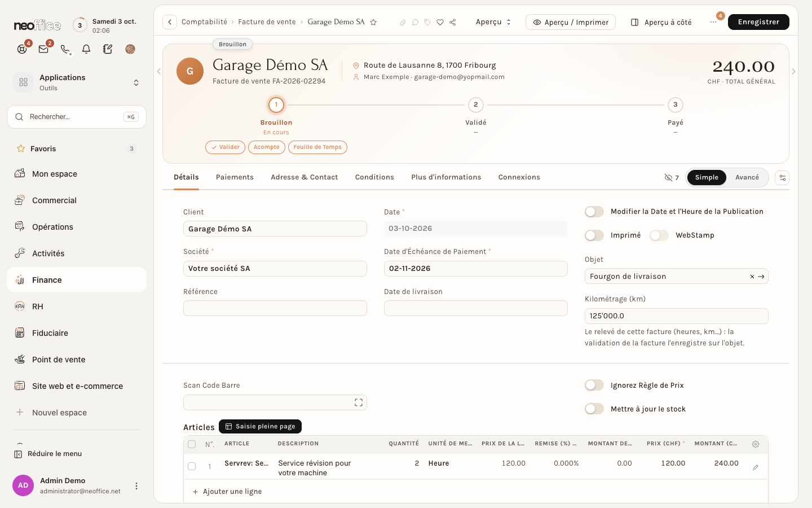Enable the WebStamp switch
This screenshot has width=812, height=508.
(x=659, y=235)
